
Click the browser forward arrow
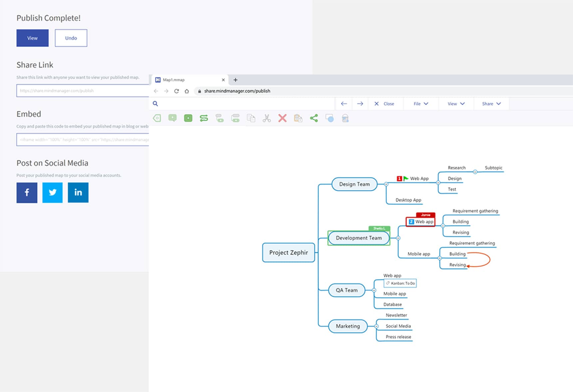pyautogui.click(x=166, y=91)
